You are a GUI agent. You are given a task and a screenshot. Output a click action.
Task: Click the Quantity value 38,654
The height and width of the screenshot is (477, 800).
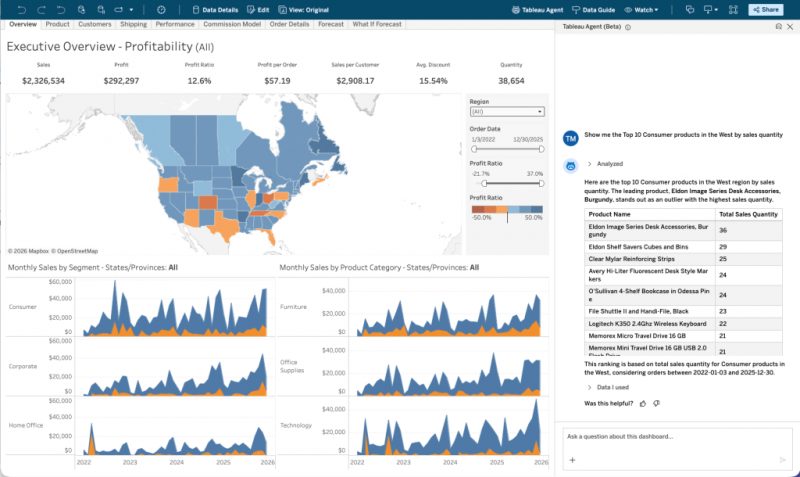511,81
